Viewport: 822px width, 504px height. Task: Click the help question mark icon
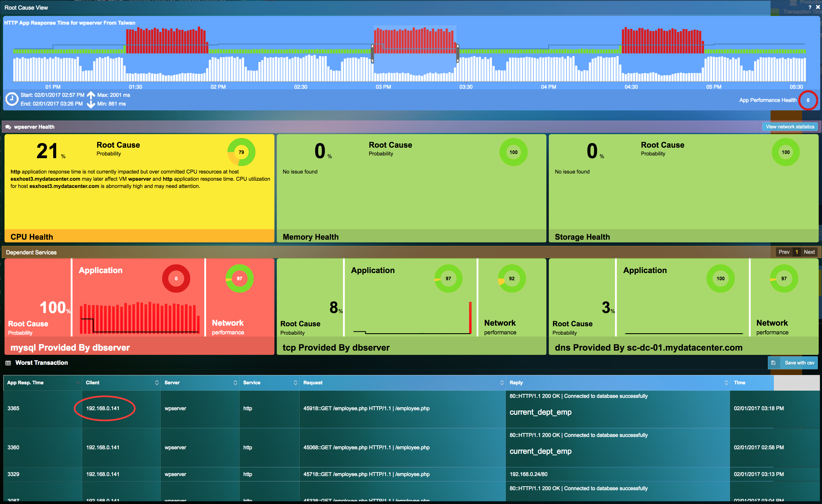(x=810, y=7)
